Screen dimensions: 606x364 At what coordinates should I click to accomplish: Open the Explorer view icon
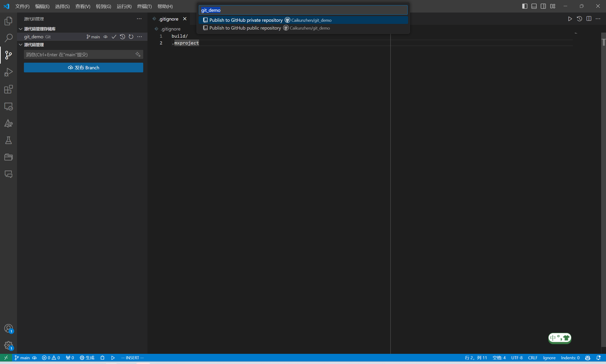pyautogui.click(x=8, y=21)
